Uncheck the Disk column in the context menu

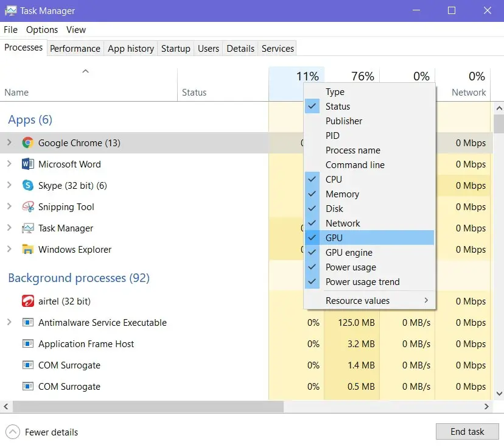[369, 209]
